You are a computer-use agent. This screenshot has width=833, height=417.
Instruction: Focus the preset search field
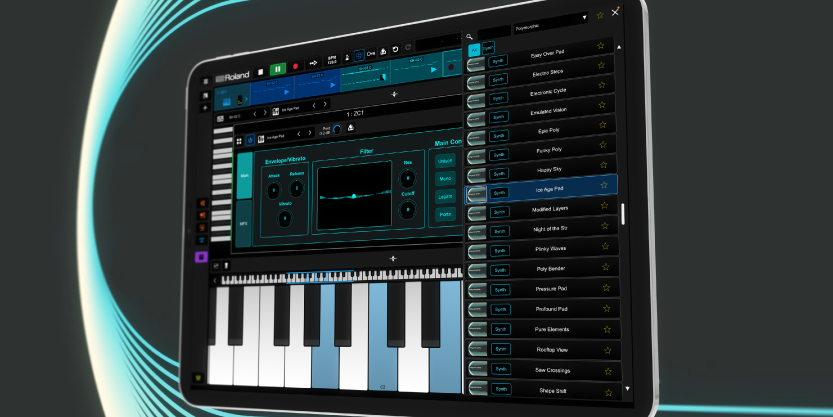(x=494, y=33)
